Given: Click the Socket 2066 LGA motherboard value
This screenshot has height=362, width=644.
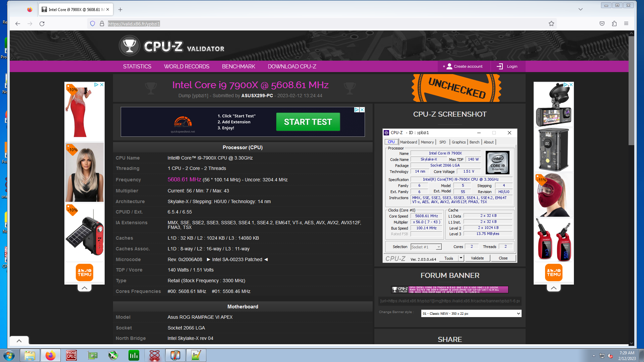Looking at the screenshot, I should tap(186, 328).
